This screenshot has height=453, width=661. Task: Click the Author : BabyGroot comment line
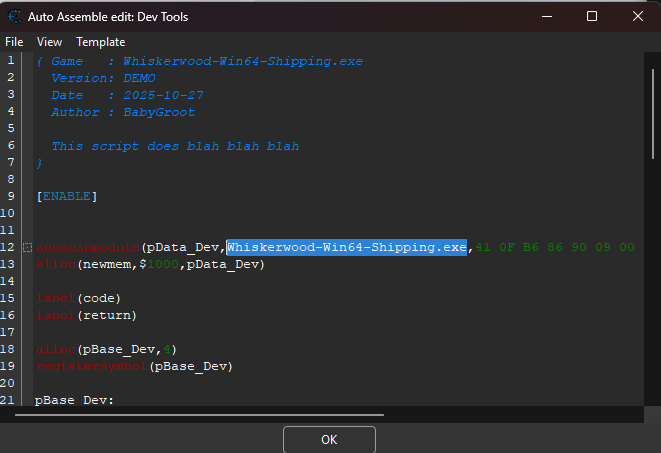(x=123, y=112)
